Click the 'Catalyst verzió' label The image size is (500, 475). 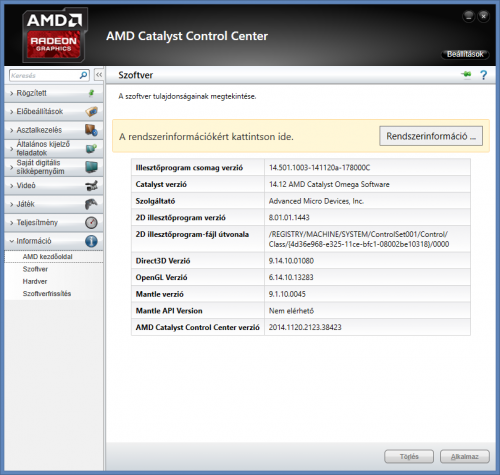click(x=161, y=184)
